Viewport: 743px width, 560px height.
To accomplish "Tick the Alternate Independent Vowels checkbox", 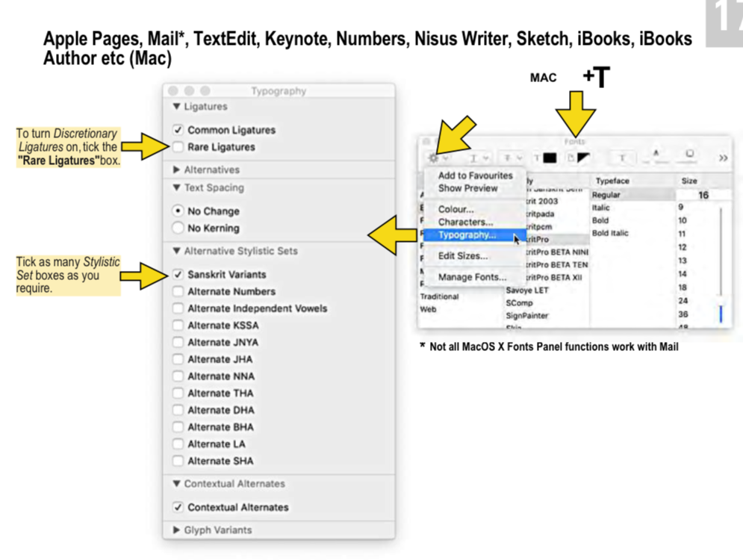I will pos(178,308).
